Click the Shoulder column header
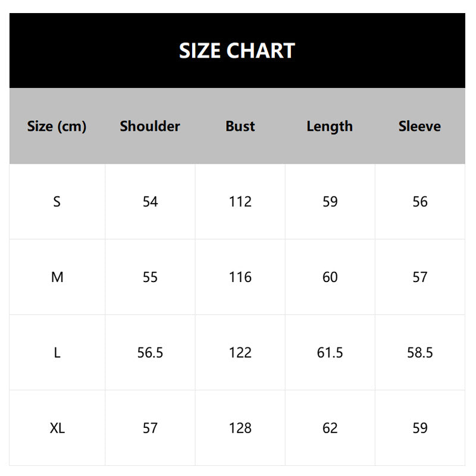 (150, 126)
